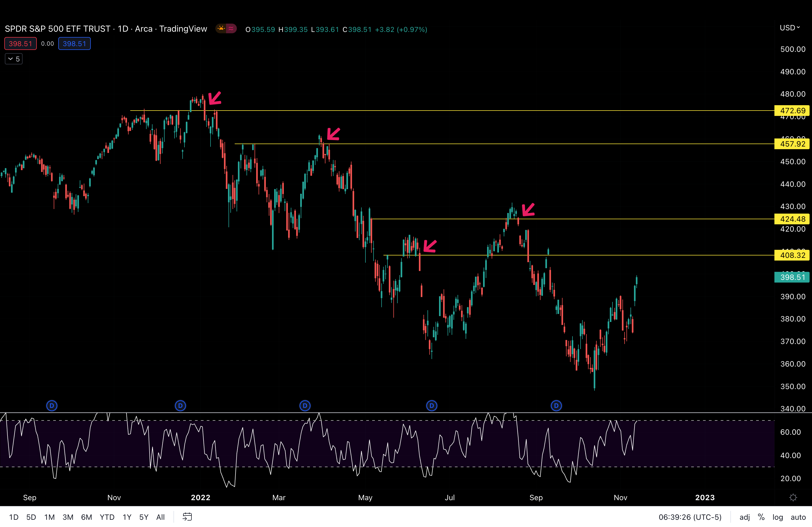The width and height of the screenshot is (812, 527).
Task: Click the D dividend marker left of Mar
Action: click(x=305, y=406)
